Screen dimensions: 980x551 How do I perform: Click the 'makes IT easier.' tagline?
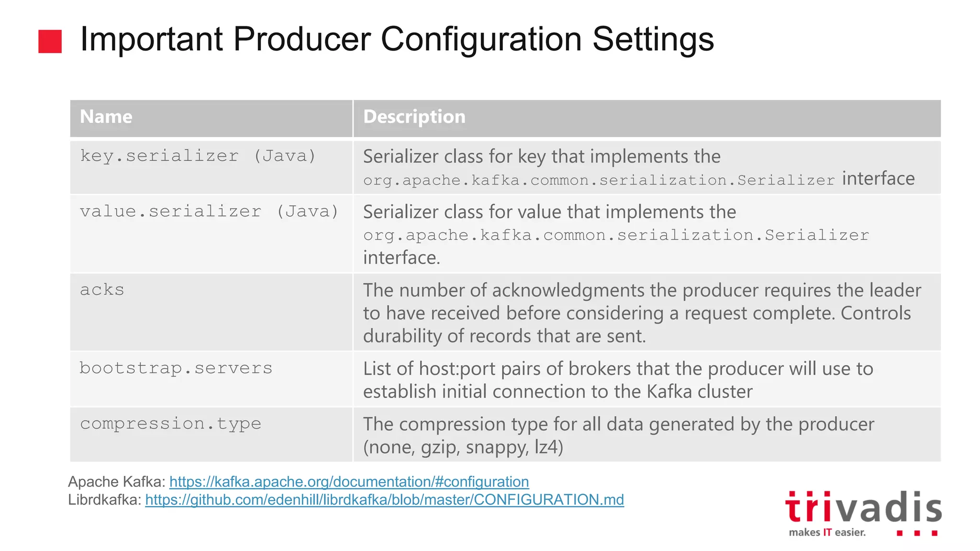point(827,533)
